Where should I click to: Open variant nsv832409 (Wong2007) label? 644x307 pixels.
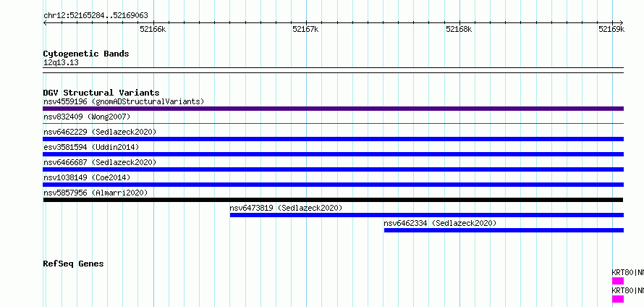87,117
